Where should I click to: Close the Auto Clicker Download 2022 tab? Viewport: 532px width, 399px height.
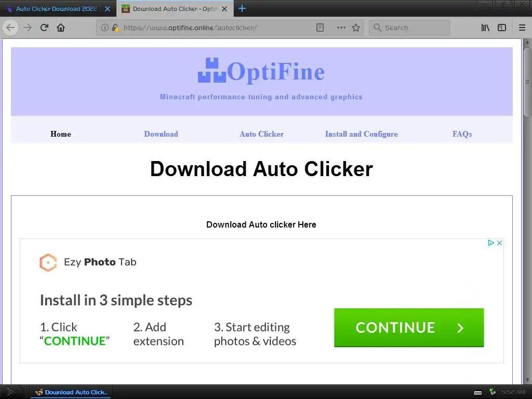click(108, 9)
